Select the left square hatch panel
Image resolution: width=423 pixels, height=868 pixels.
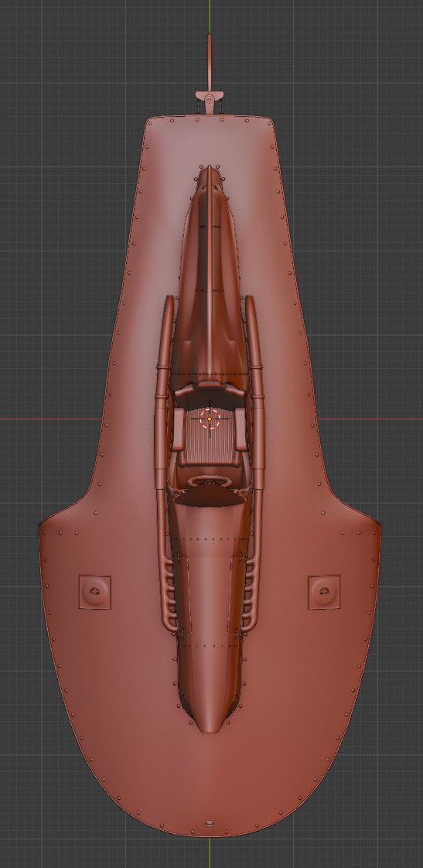[94, 592]
